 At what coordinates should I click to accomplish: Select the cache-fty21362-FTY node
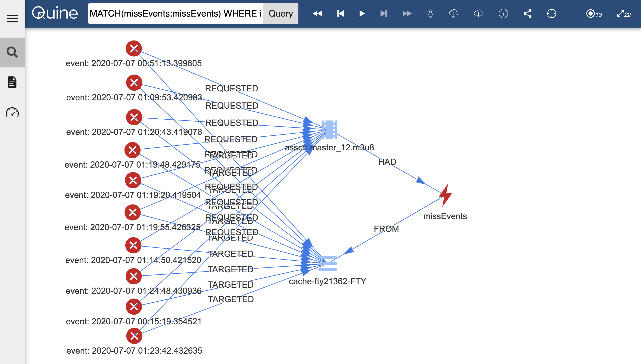[x=327, y=263]
